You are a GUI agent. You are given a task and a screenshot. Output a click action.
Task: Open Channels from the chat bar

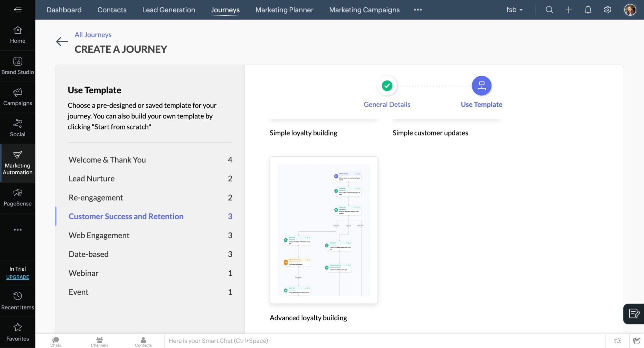99,342
